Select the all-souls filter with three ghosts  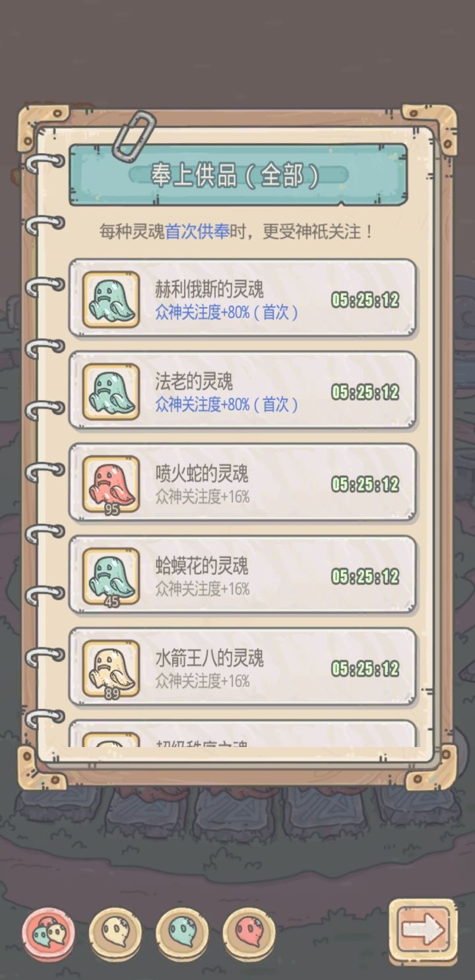point(48,932)
